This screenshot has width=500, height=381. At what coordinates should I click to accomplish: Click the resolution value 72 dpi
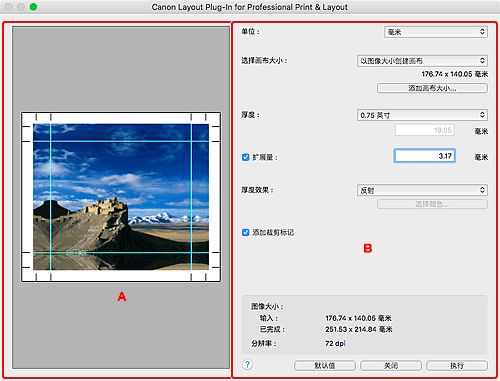335,343
